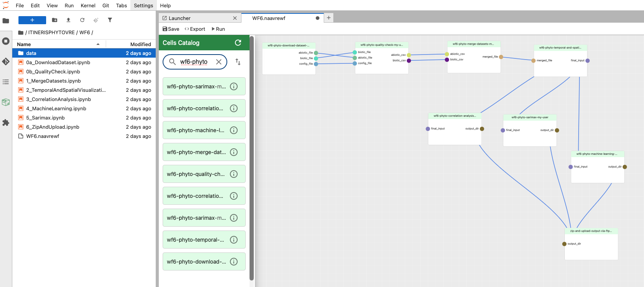The height and width of the screenshot is (287, 644).
Task: Open the Extension Manager puzzle icon
Action: (x=6, y=123)
